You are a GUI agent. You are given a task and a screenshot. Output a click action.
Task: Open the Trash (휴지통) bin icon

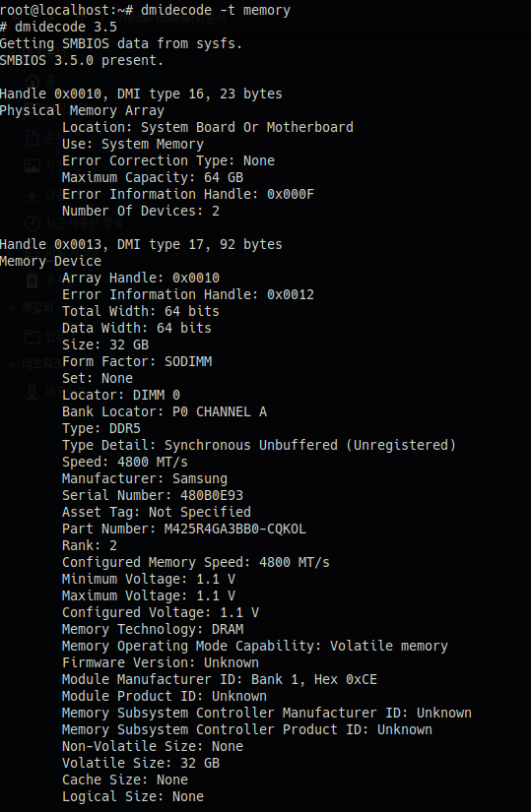(33, 281)
